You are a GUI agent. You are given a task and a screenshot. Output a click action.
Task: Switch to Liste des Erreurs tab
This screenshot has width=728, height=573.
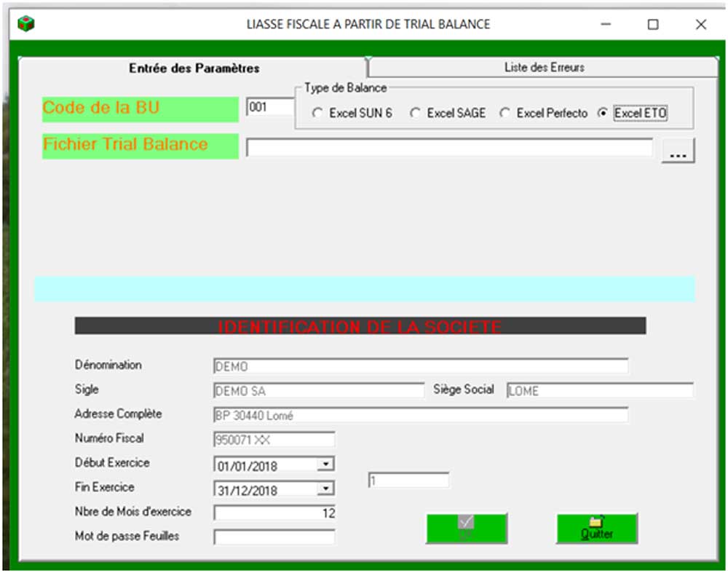click(x=544, y=68)
